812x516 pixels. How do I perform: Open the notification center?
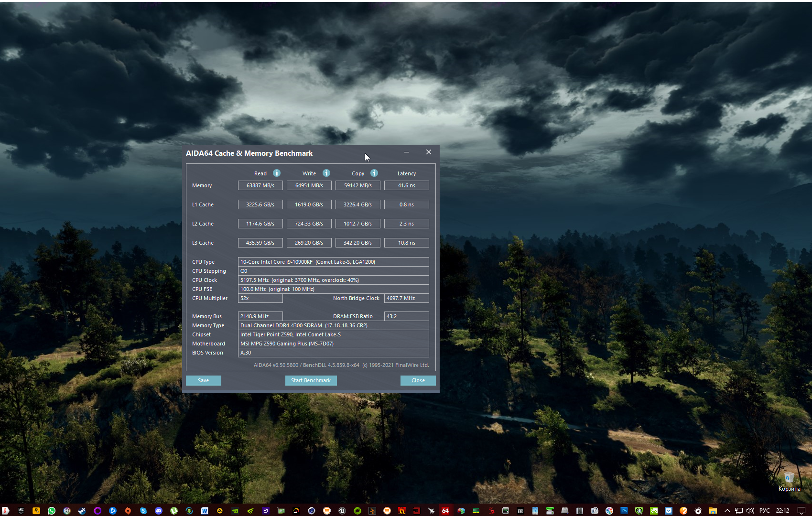pos(801,511)
